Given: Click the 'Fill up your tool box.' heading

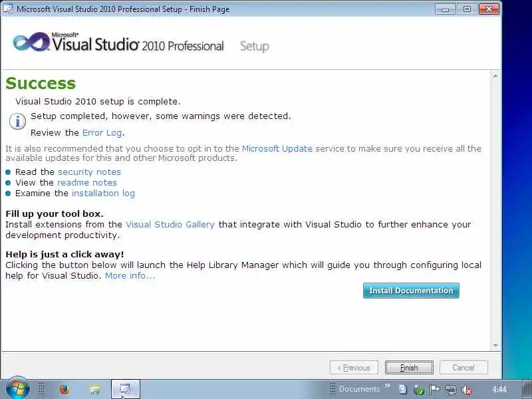Looking at the screenshot, I should 55,213.
